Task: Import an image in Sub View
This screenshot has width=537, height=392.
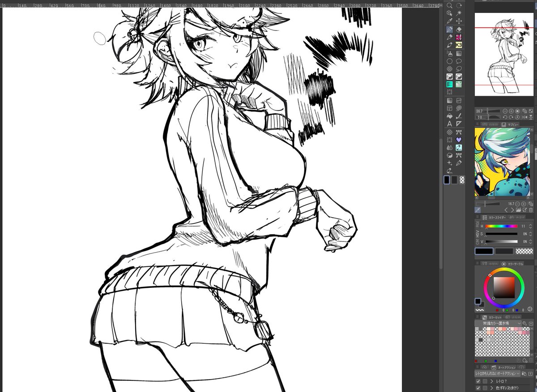Action: click(x=519, y=210)
